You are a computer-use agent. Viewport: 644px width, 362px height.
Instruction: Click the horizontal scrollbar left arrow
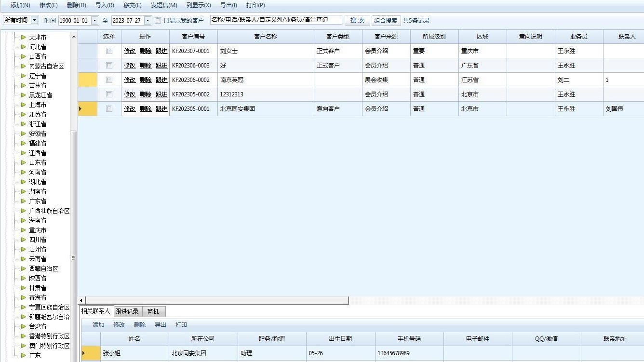pyautogui.click(x=81, y=300)
